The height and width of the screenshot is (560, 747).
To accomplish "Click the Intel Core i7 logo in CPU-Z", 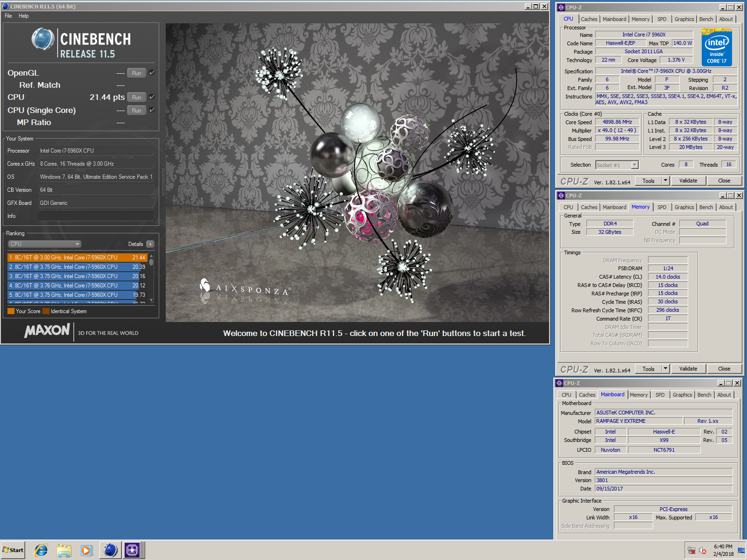I will [717, 47].
